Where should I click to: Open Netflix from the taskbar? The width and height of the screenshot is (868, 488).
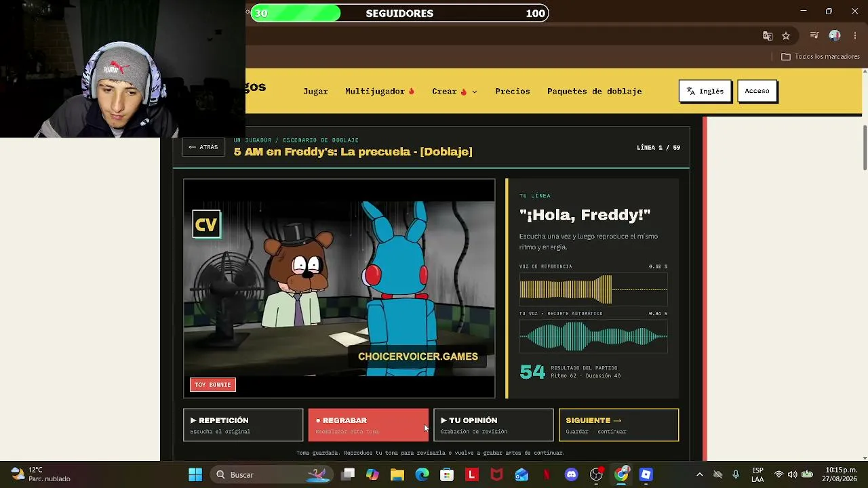point(547,474)
